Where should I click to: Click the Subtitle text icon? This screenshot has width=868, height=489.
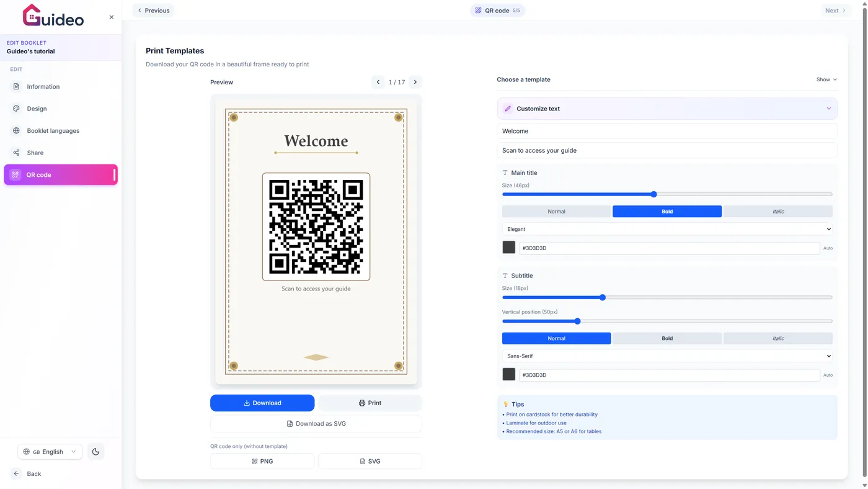(x=505, y=276)
